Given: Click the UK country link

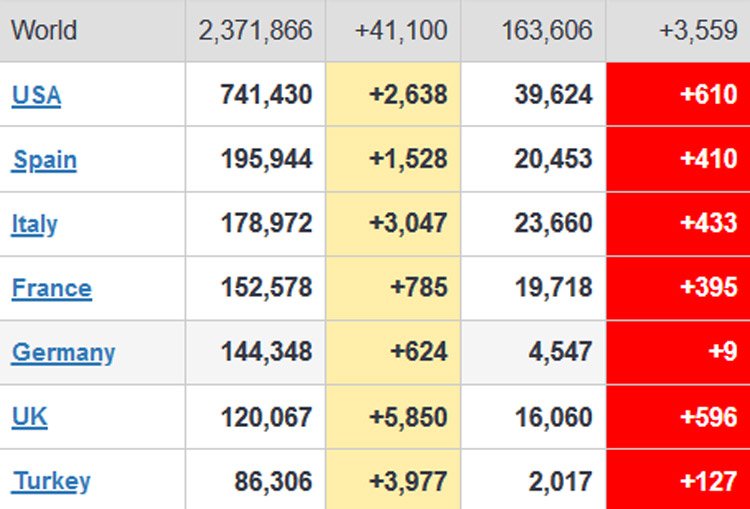Looking at the screenshot, I should [29, 417].
